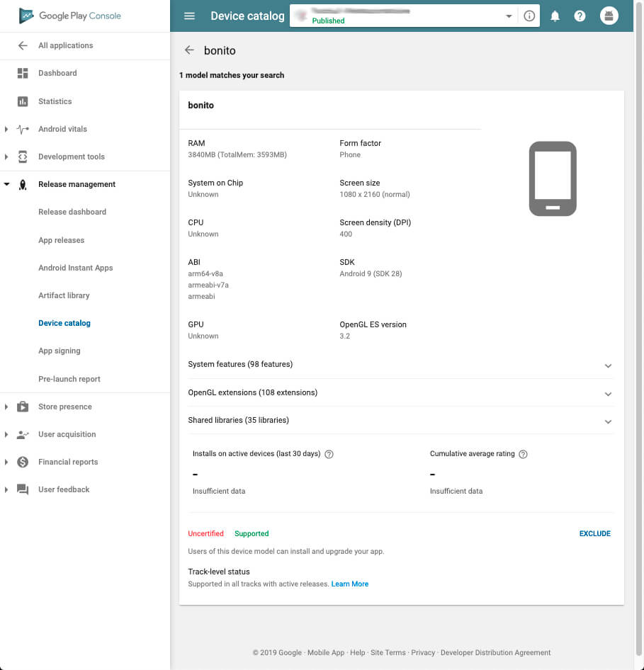Screen dimensions: 644x670
Task: Click the account avatar
Action: (x=609, y=15)
